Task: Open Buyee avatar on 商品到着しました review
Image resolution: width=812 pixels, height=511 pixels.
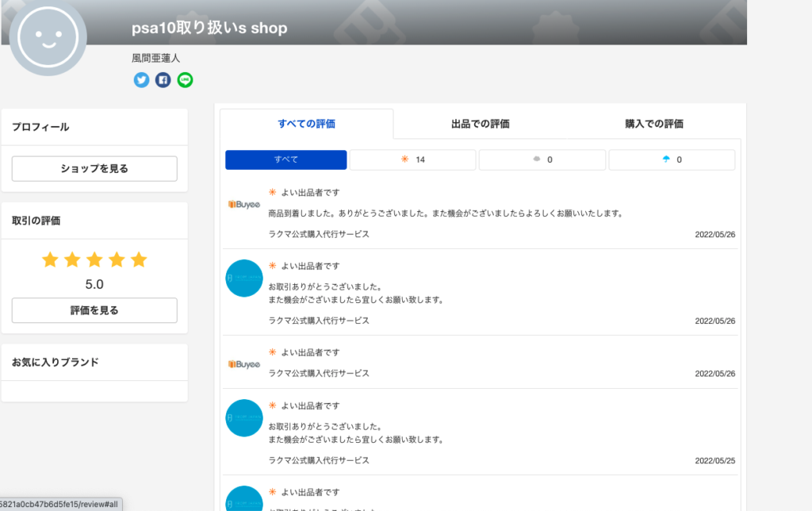Action: coord(244,204)
